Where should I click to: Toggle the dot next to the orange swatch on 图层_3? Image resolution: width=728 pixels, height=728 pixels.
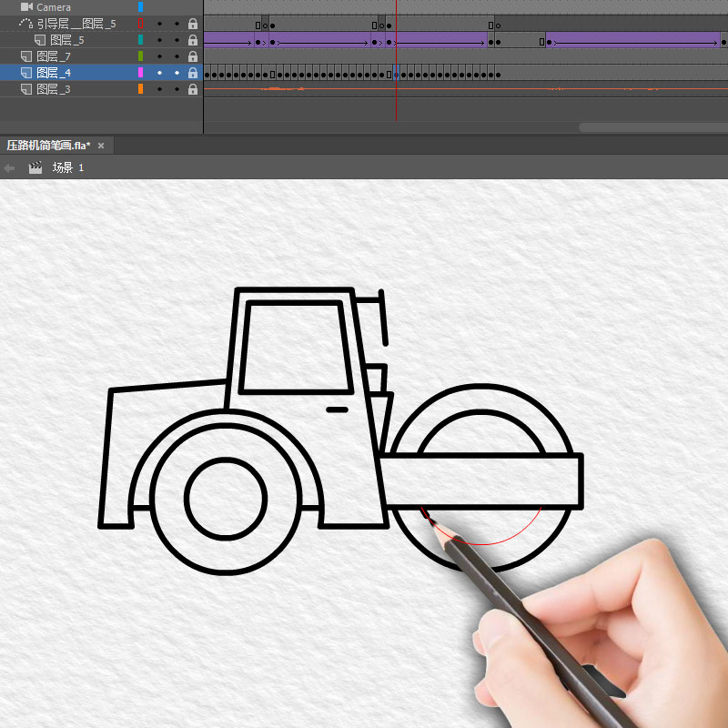tap(160, 89)
